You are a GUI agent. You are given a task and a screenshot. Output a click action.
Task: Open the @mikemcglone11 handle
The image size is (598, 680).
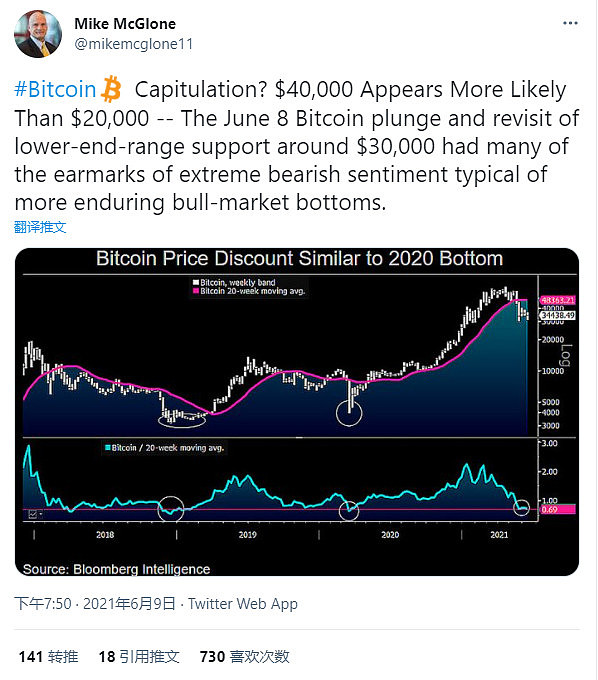point(134,44)
